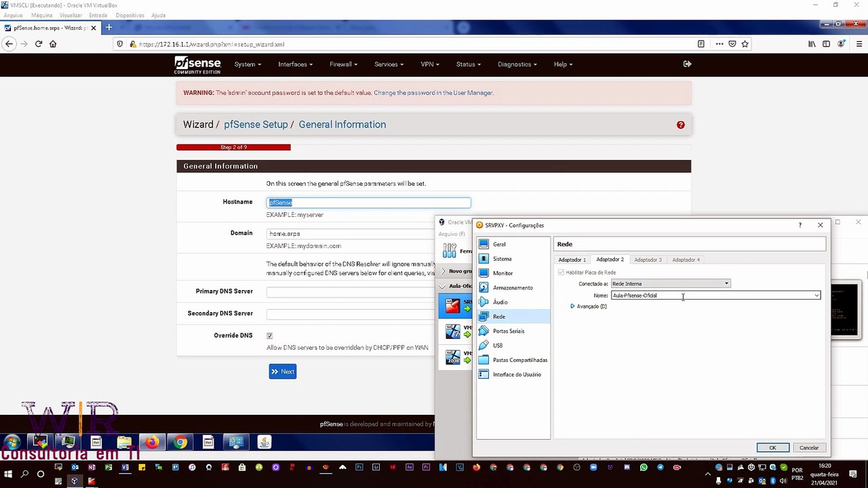Open the pfSense Services menu
Screen dimensions: 868x488
[389, 64]
